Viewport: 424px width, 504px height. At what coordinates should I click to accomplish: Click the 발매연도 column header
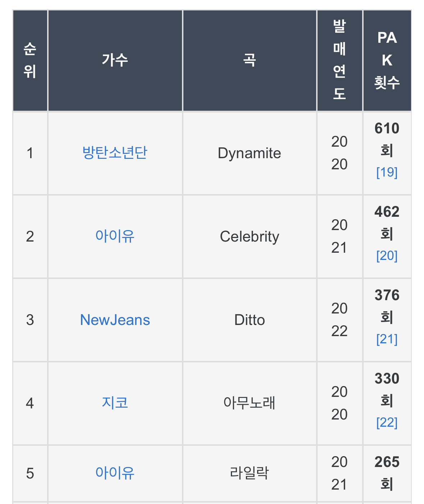(339, 60)
